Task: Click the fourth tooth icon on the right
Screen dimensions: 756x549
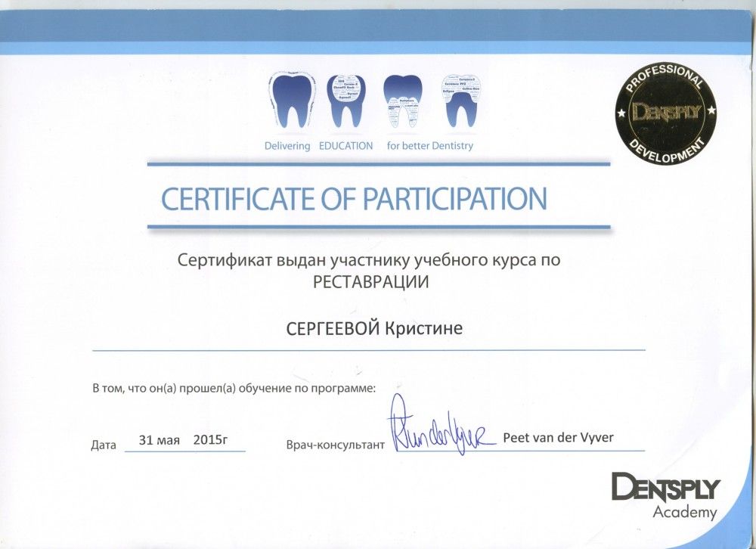Action: 460,102
